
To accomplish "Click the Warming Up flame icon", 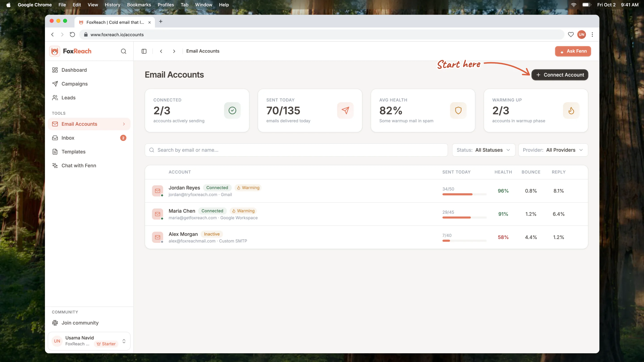I will click(571, 110).
